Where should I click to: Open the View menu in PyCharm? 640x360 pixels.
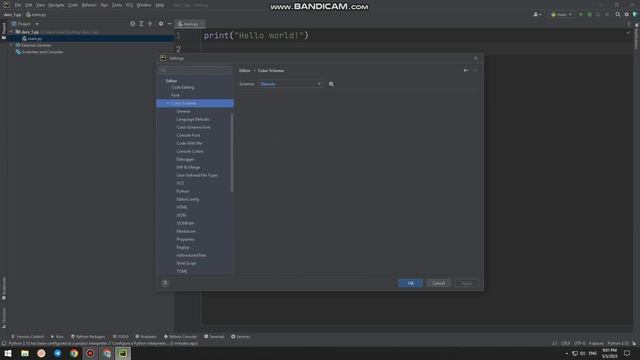pos(40,5)
